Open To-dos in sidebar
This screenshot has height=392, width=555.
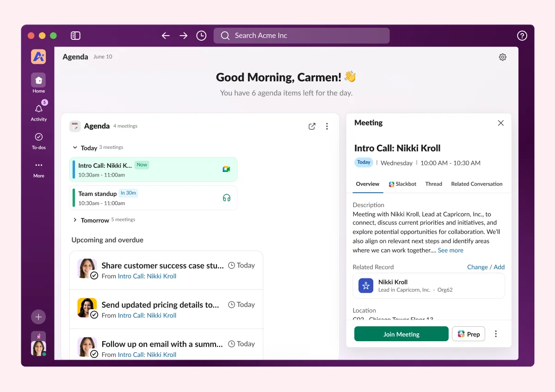coord(39,141)
